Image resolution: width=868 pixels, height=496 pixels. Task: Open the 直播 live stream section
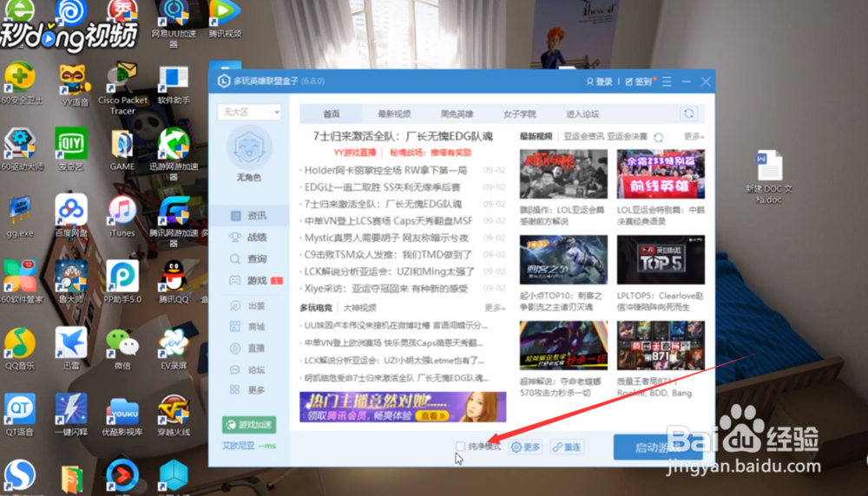(249, 349)
